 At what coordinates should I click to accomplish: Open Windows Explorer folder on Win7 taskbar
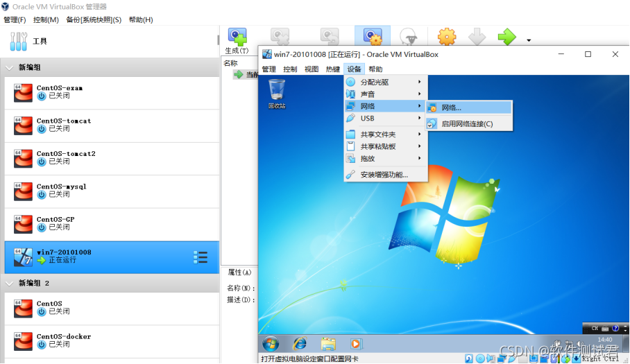[328, 344]
